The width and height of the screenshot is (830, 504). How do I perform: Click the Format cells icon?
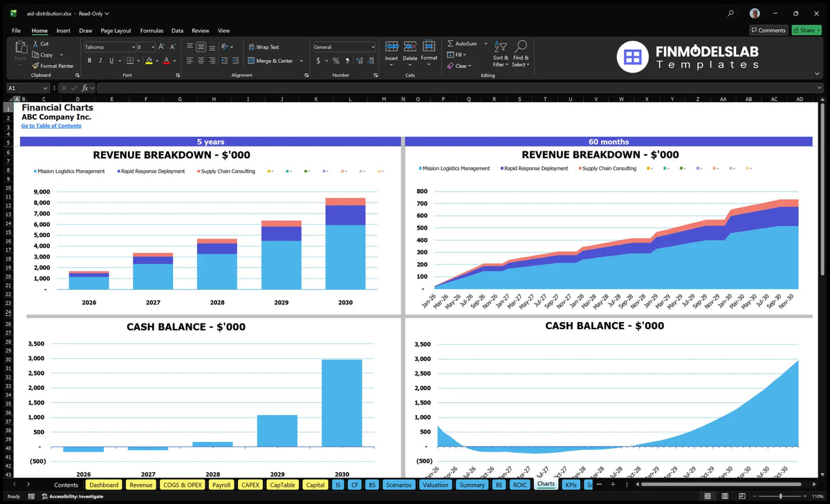click(429, 46)
